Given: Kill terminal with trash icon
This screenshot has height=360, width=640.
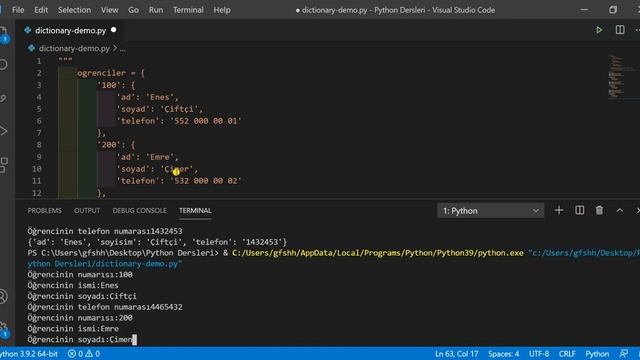Looking at the screenshot, I should tap(599, 210).
